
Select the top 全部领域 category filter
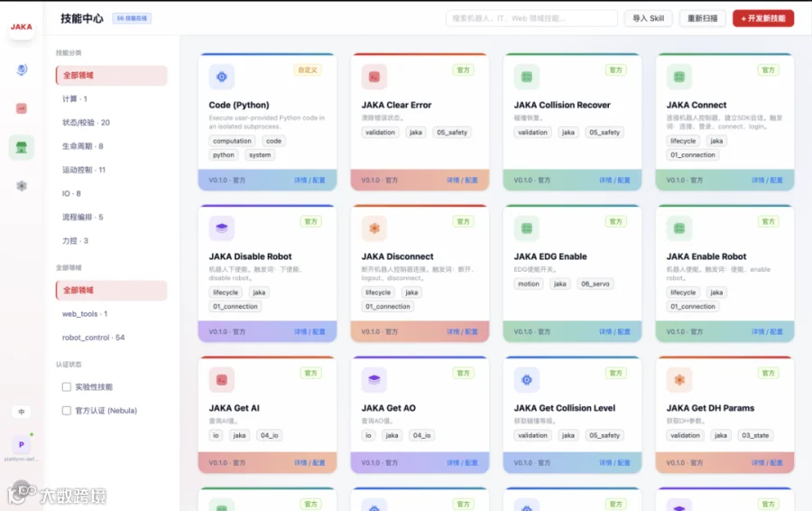click(x=111, y=75)
